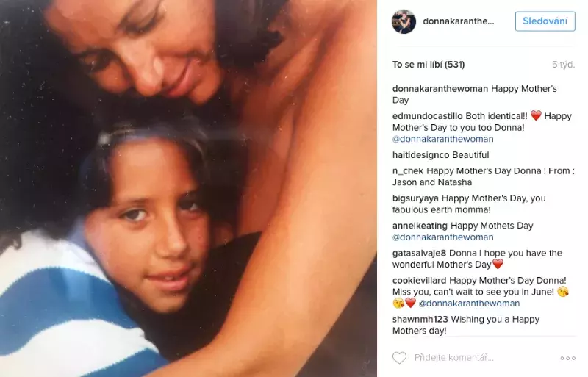Image resolution: width=588 pixels, height=377 pixels.
Task: Click the 5 týd. post timestamp
Action: (x=563, y=65)
